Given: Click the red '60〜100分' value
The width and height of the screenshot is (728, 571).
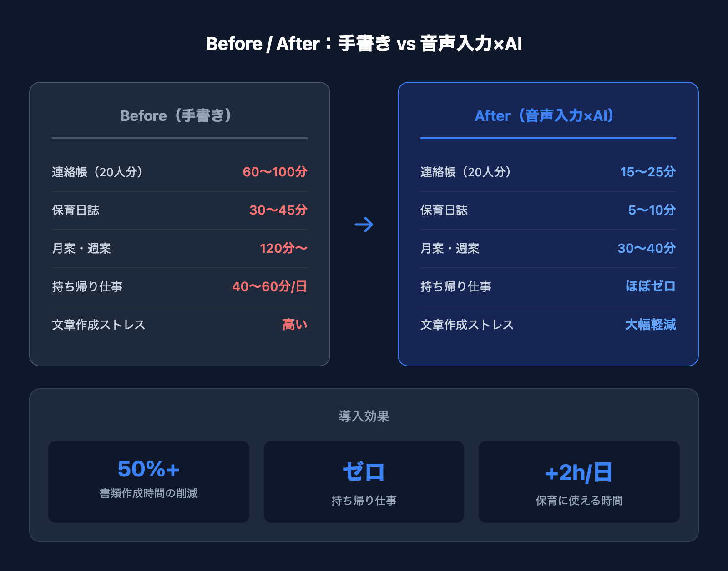Looking at the screenshot, I should (x=275, y=172).
